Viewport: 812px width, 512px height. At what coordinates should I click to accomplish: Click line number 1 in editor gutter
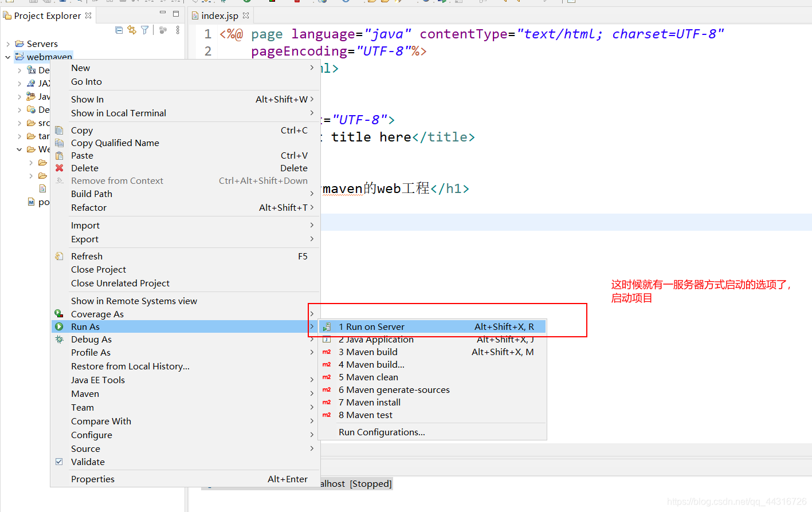pos(208,34)
